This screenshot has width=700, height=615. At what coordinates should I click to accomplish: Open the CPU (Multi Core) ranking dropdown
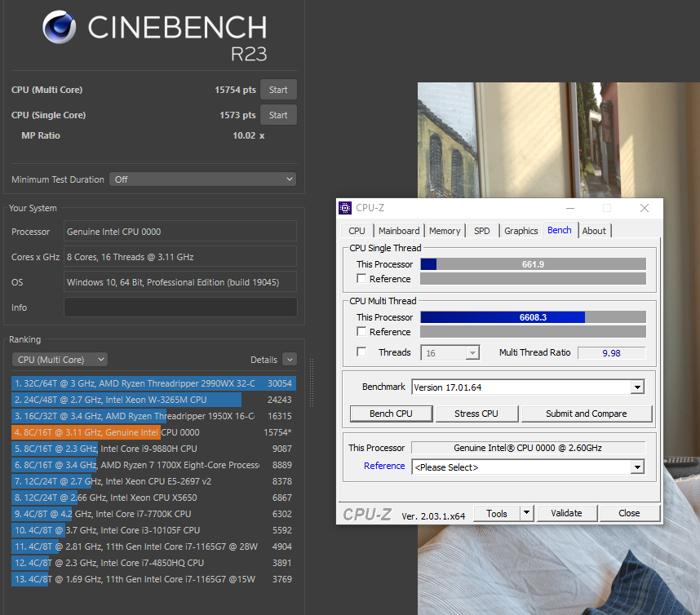(60, 360)
